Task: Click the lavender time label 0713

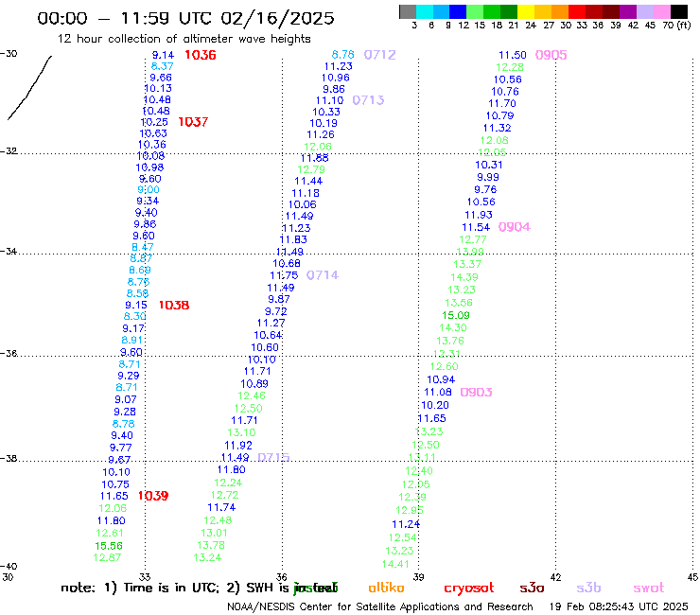Action: [x=368, y=100]
